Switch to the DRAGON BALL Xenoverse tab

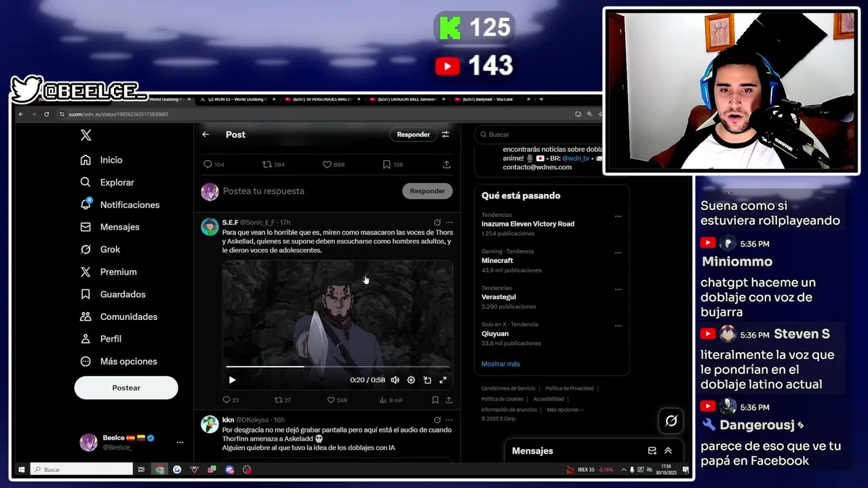tap(408, 99)
